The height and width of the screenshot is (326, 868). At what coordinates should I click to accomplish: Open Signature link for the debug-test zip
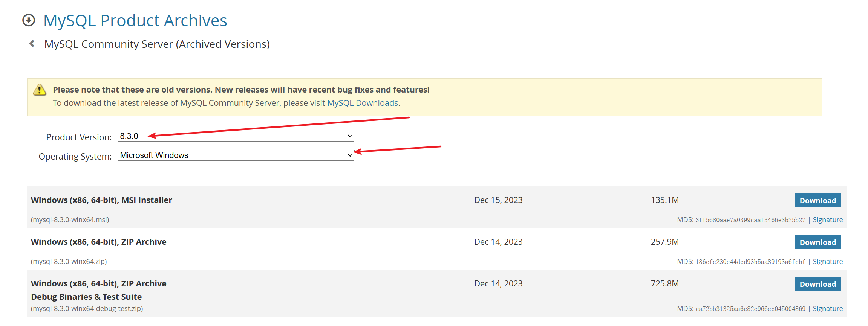(x=827, y=309)
